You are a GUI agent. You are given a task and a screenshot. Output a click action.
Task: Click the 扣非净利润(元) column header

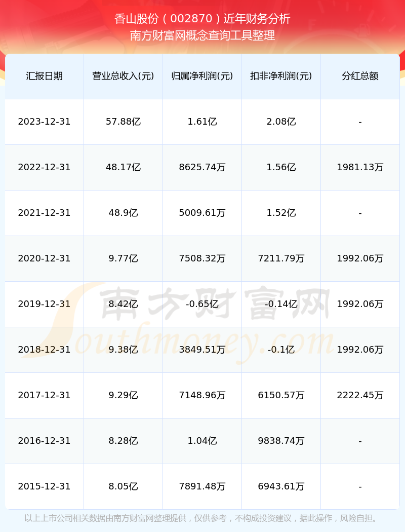(x=281, y=76)
